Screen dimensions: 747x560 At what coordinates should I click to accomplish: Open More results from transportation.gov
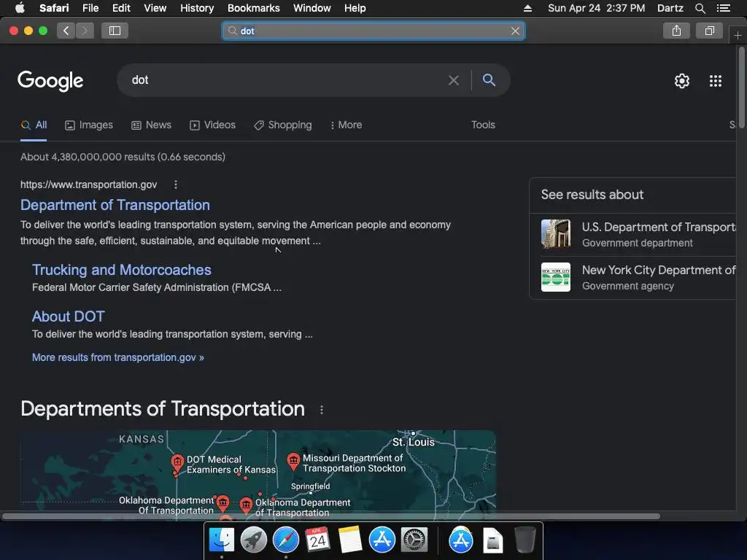117,357
